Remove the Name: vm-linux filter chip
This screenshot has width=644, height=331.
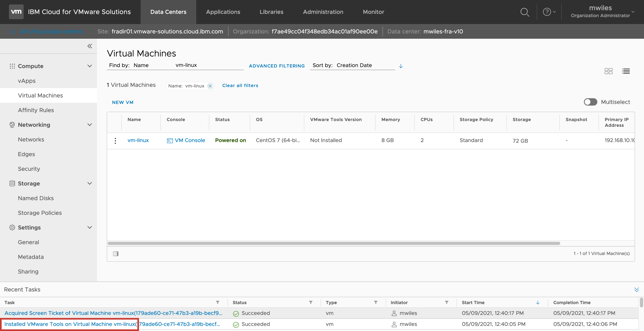(210, 86)
